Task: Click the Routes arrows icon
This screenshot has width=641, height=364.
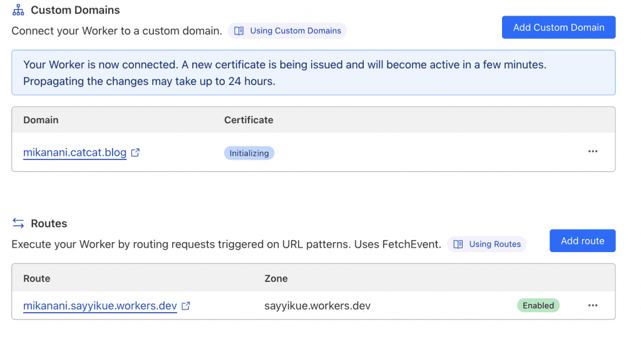Action: click(18, 223)
